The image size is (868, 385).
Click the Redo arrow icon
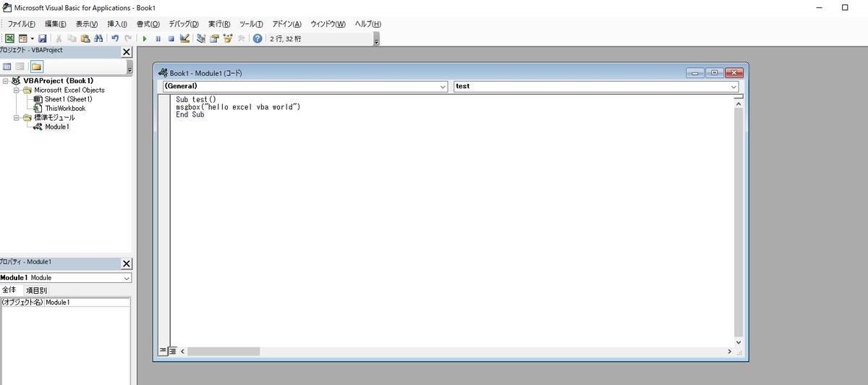[128, 38]
